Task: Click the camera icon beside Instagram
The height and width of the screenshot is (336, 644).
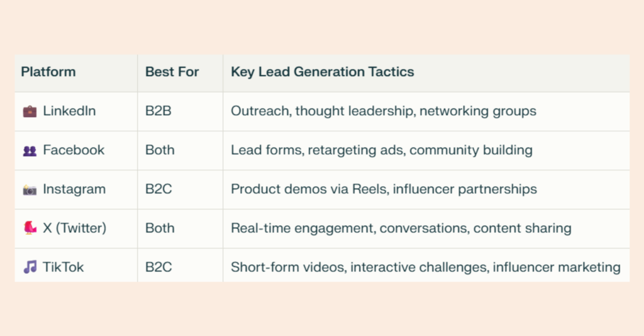Action: click(30, 189)
